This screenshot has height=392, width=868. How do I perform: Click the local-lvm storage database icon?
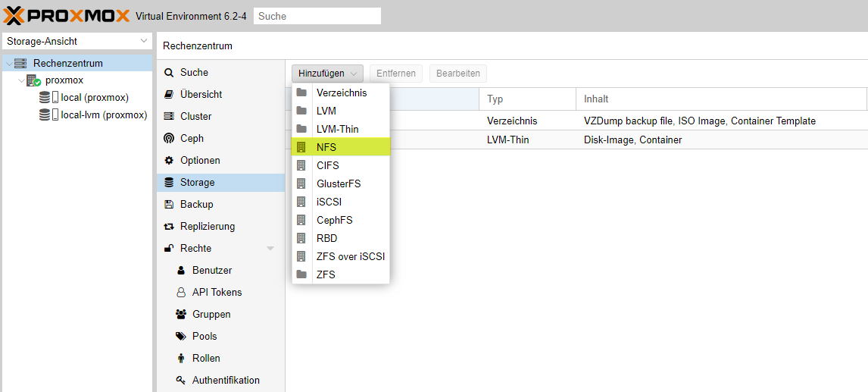point(45,115)
